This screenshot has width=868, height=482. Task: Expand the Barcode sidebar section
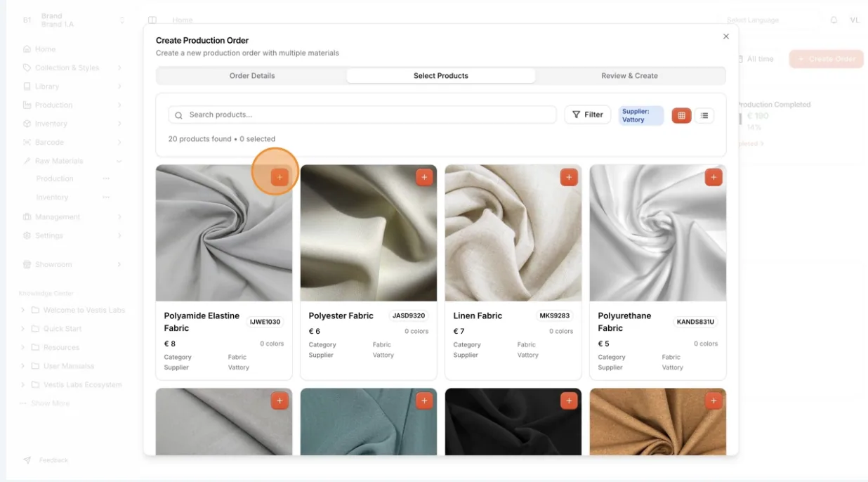click(72, 143)
